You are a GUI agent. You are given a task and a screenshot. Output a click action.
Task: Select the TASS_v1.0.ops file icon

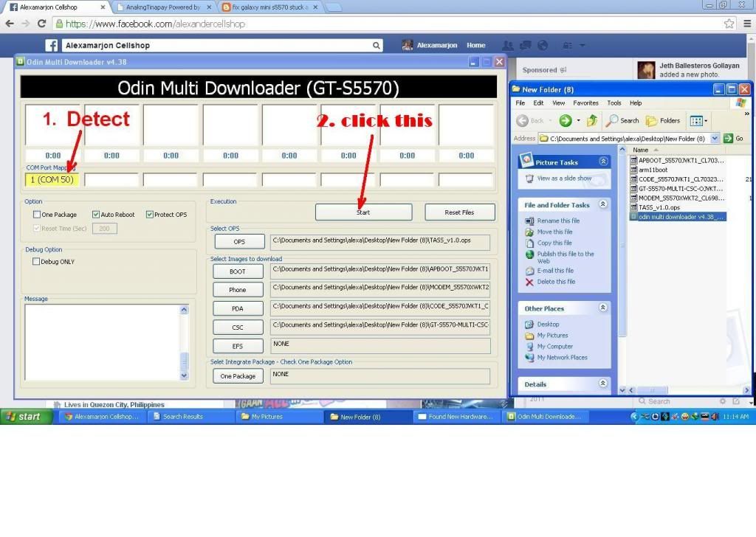[633, 207]
